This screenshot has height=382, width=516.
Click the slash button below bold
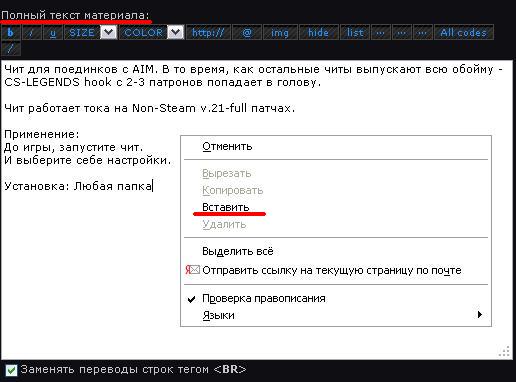[x=11, y=49]
